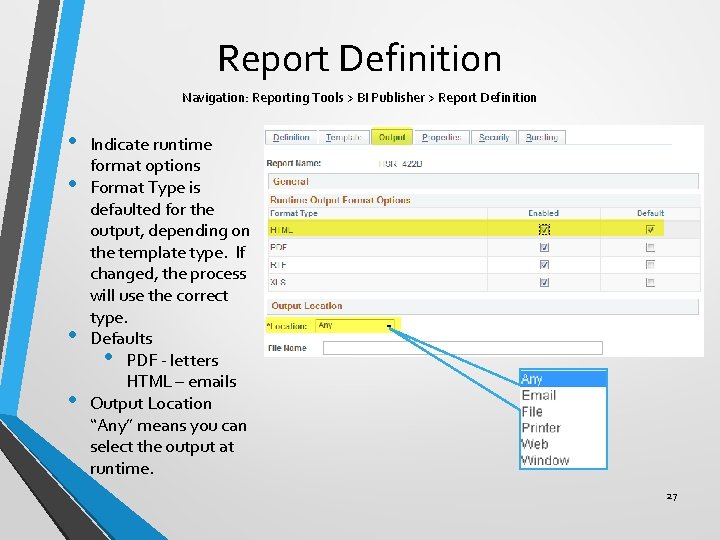Open the Template tab
The height and width of the screenshot is (540, 720).
click(344, 137)
